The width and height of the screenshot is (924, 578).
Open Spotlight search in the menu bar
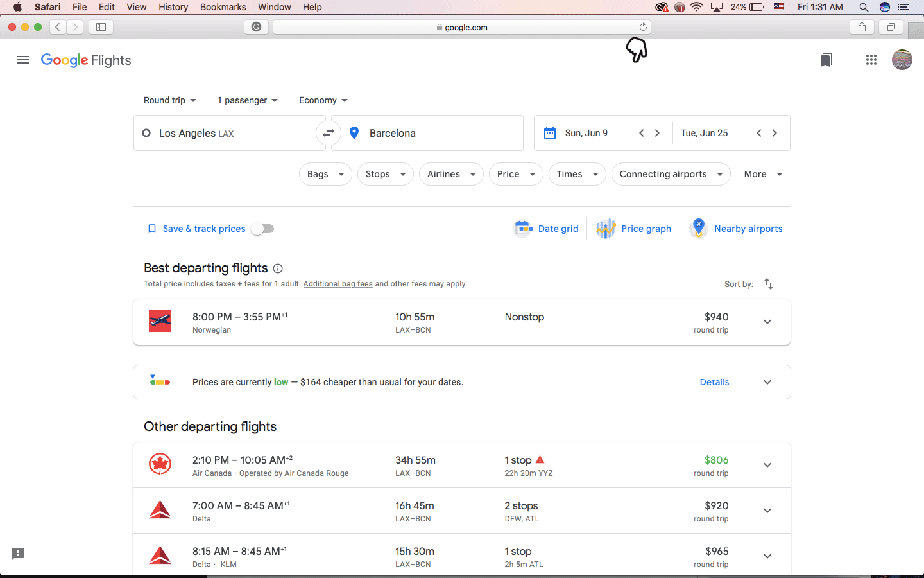864,7
